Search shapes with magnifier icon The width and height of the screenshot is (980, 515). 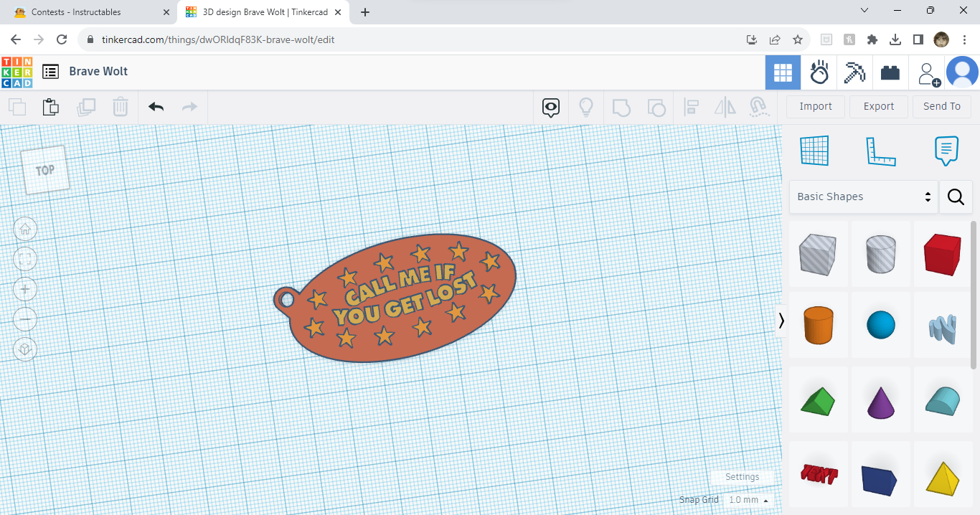pyautogui.click(x=956, y=197)
